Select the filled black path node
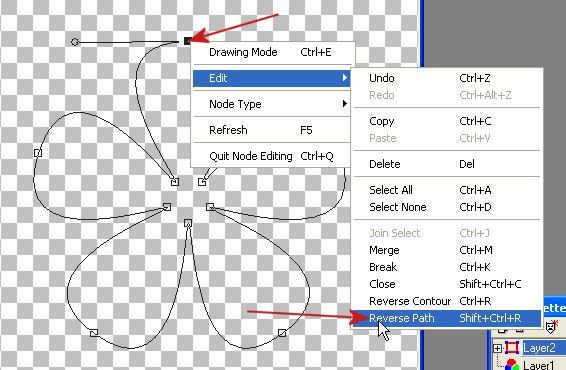The width and height of the screenshot is (566, 370). pyautogui.click(x=188, y=41)
